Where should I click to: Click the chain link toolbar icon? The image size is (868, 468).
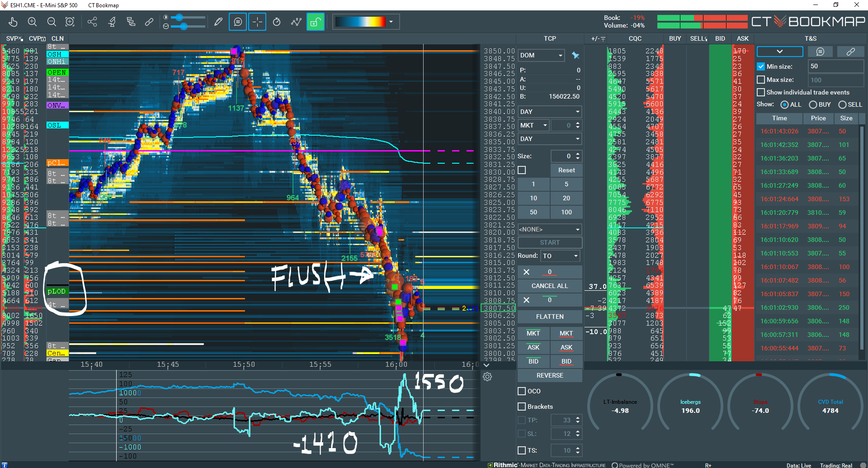tap(149, 22)
